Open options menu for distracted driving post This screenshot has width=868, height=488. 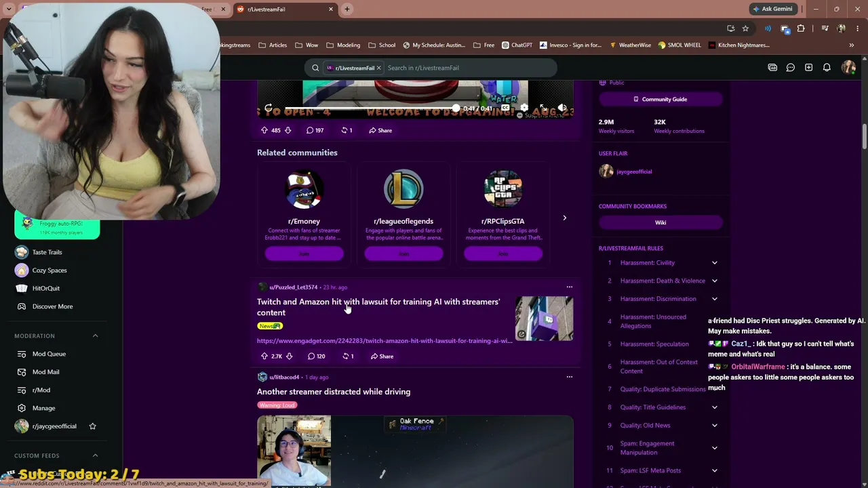(x=569, y=377)
